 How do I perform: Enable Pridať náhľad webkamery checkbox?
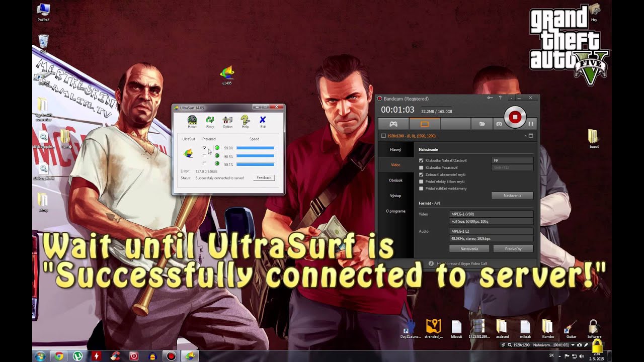[x=421, y=189]
